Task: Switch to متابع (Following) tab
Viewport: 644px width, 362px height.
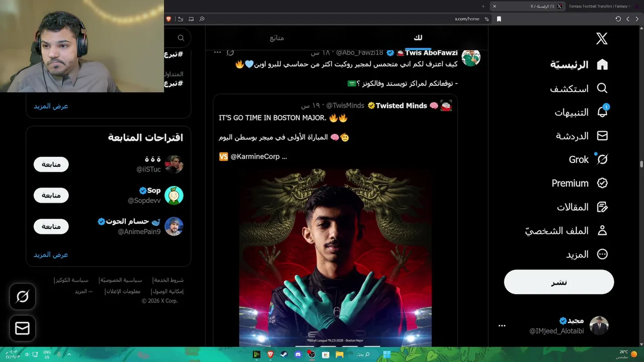Action: (x=276, y=38)
